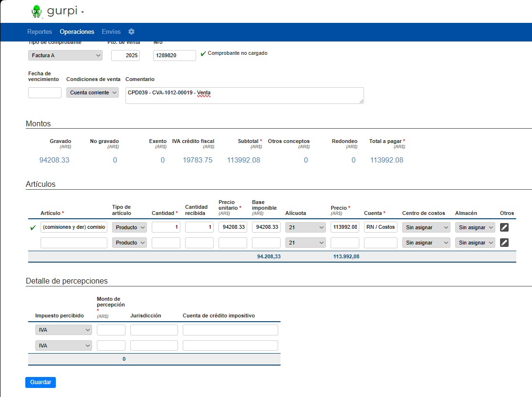Click the empty Artículo field in second row
532x397 pixels.
click(x=74, y=243)
